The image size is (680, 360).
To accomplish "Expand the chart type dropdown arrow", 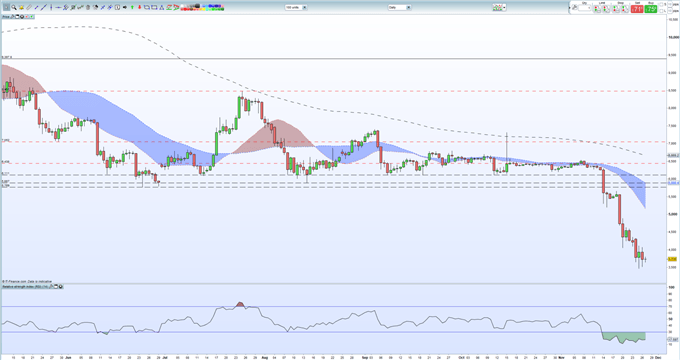I will (504, 7).
